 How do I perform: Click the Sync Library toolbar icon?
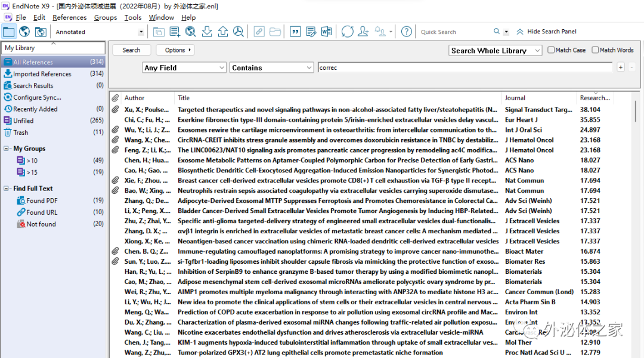click(x=348, y=32)
